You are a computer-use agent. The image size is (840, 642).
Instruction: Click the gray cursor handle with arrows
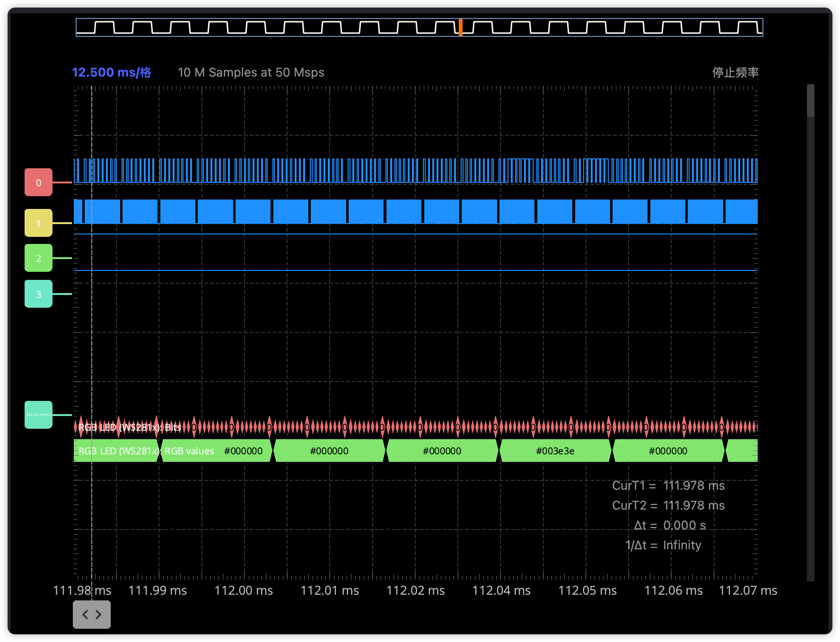pos(92,614)
